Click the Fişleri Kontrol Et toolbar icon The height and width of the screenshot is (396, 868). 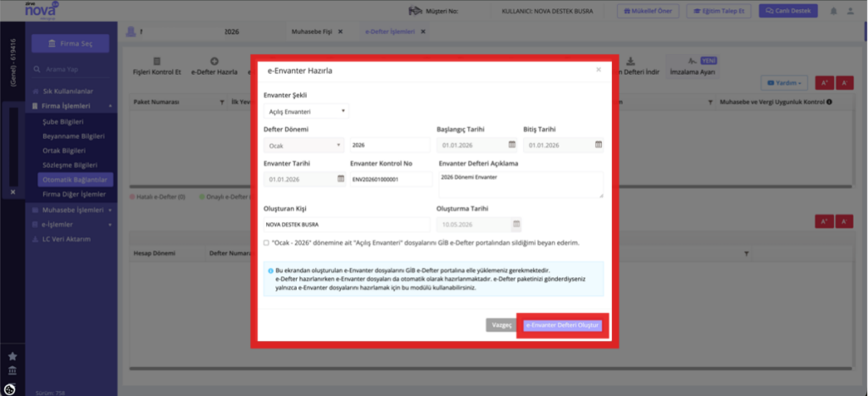click(x=157, y=61)
